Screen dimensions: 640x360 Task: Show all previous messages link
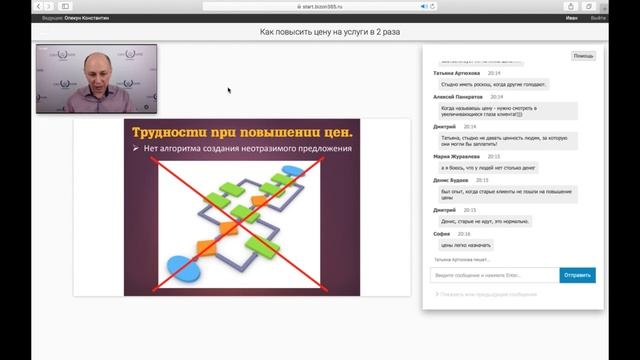pos(486,294)
